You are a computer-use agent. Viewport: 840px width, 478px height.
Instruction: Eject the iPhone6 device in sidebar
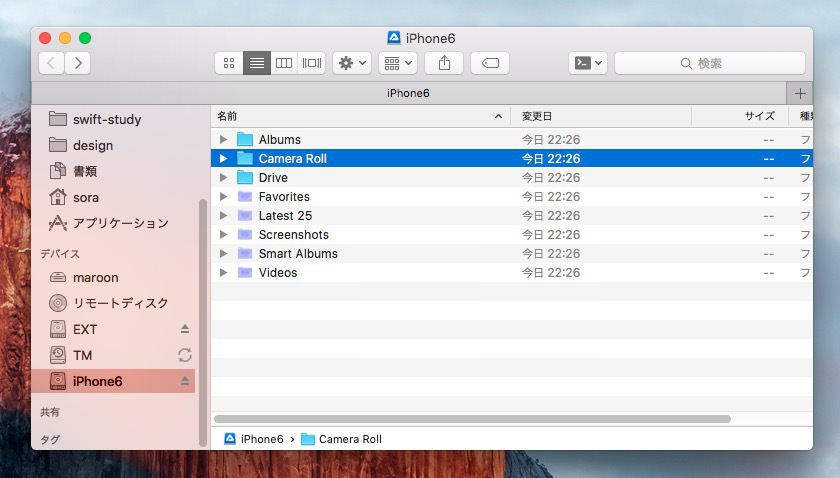pos(184,381)
